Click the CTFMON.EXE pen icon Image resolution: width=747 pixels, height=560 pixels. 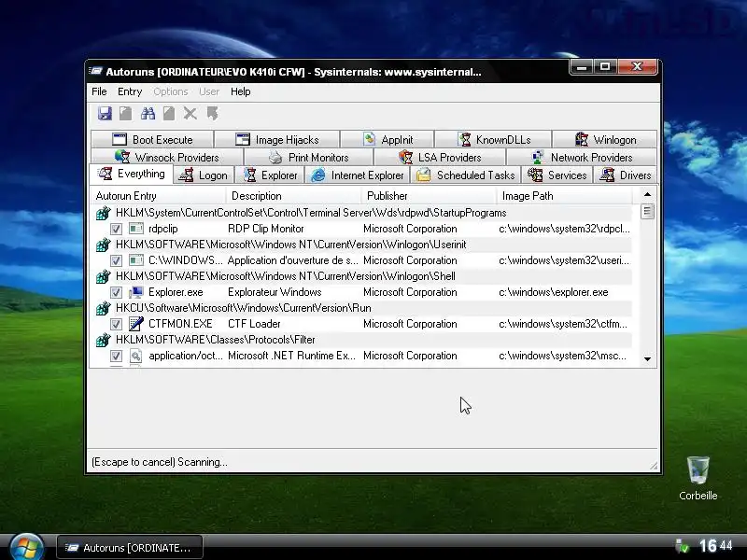click(x=136, y=324)
